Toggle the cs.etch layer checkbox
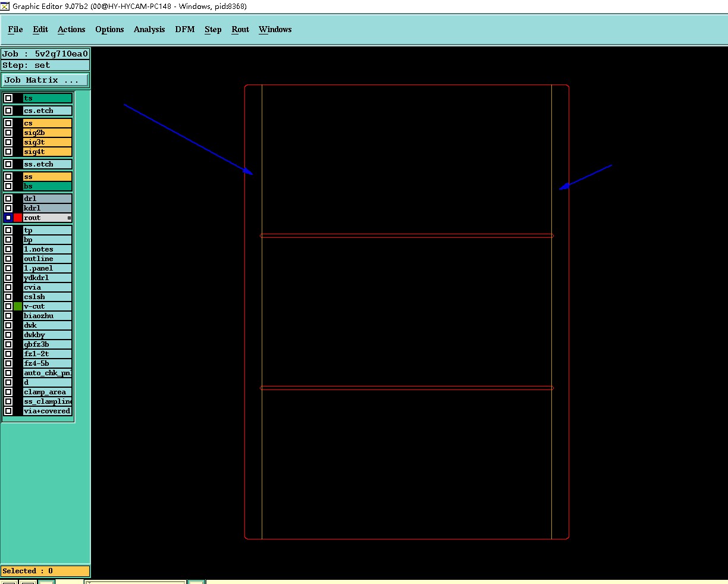Screen dimensions: 728x584 [x=8, y=111]
